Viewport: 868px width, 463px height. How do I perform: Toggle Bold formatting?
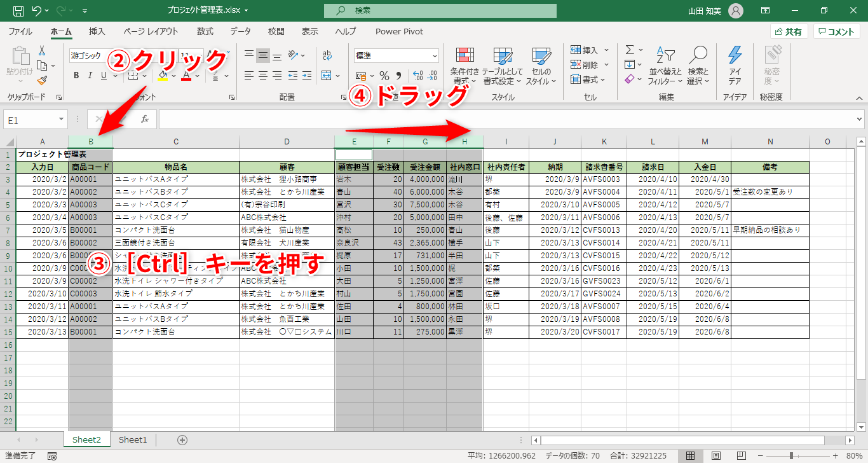76,76
